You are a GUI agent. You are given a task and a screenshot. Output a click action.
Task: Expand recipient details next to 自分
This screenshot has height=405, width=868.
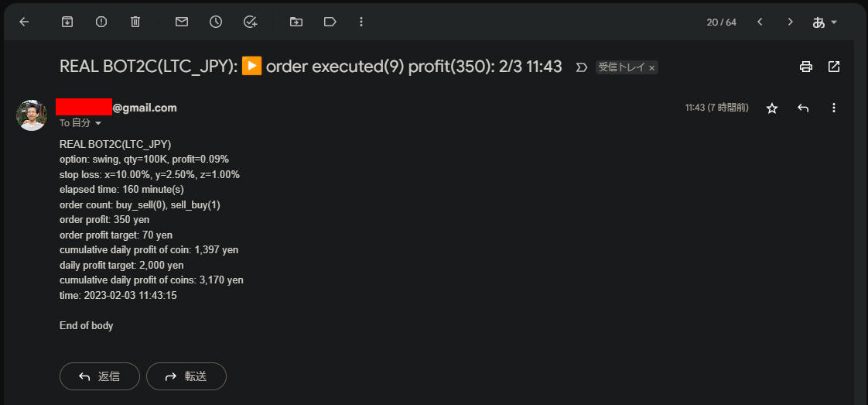tap(98, 123)
